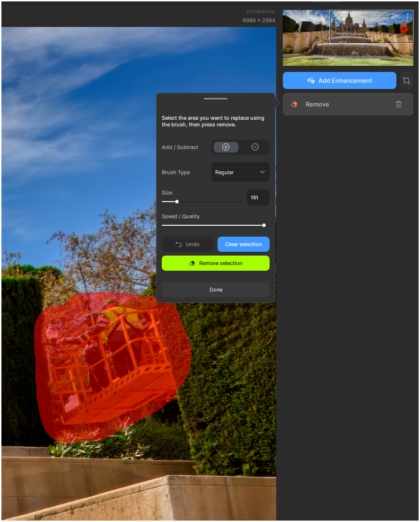Viewport: 420px width, 522px height.
Task: Clear the current selection
Action: 244,244
